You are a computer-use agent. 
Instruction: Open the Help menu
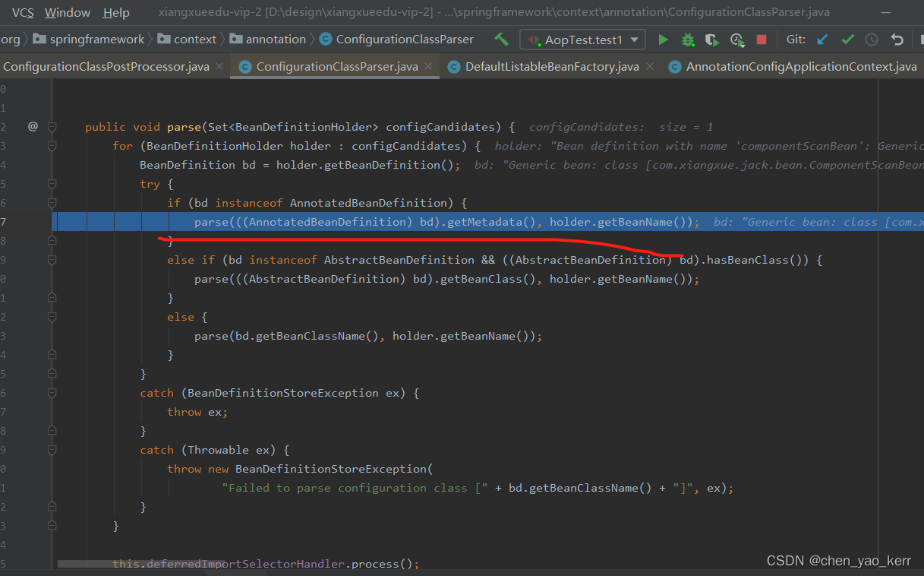[x=116, y=12]
